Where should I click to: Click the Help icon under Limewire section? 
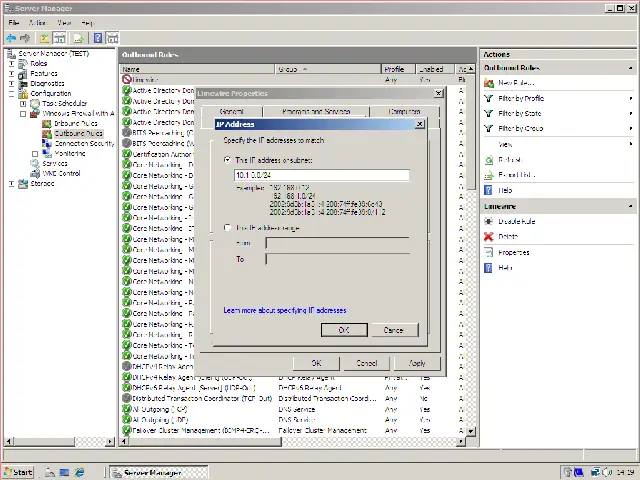coord(488,268)
